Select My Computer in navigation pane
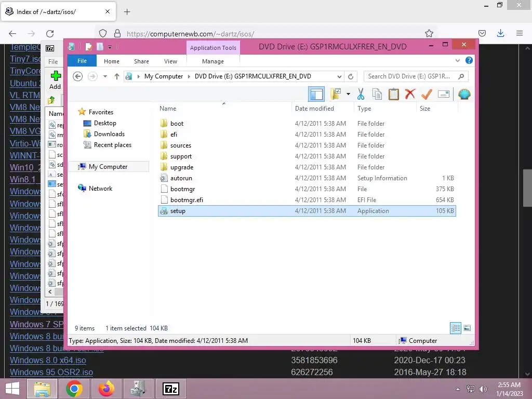This screenshot has width=532, height=399. 108,167
